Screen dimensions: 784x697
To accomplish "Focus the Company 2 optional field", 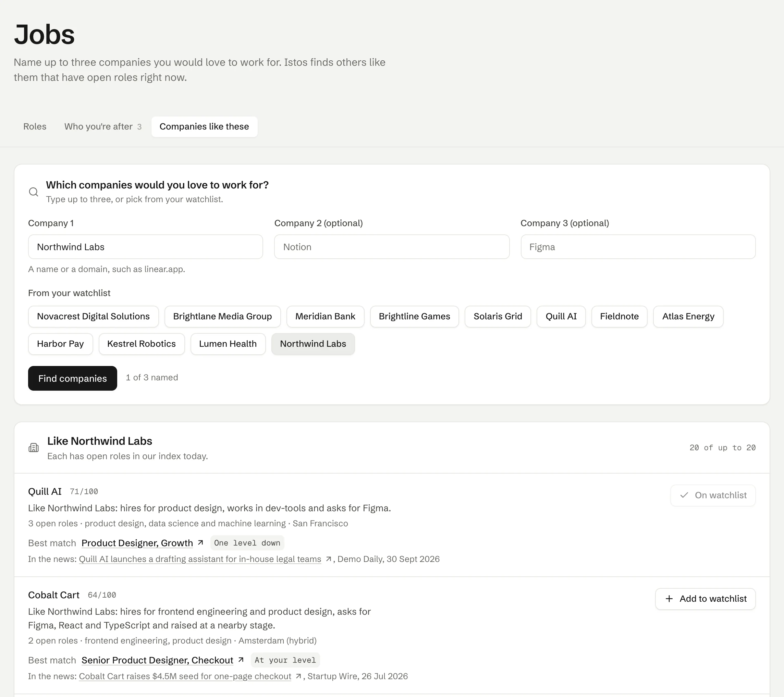I will point(392,247).
